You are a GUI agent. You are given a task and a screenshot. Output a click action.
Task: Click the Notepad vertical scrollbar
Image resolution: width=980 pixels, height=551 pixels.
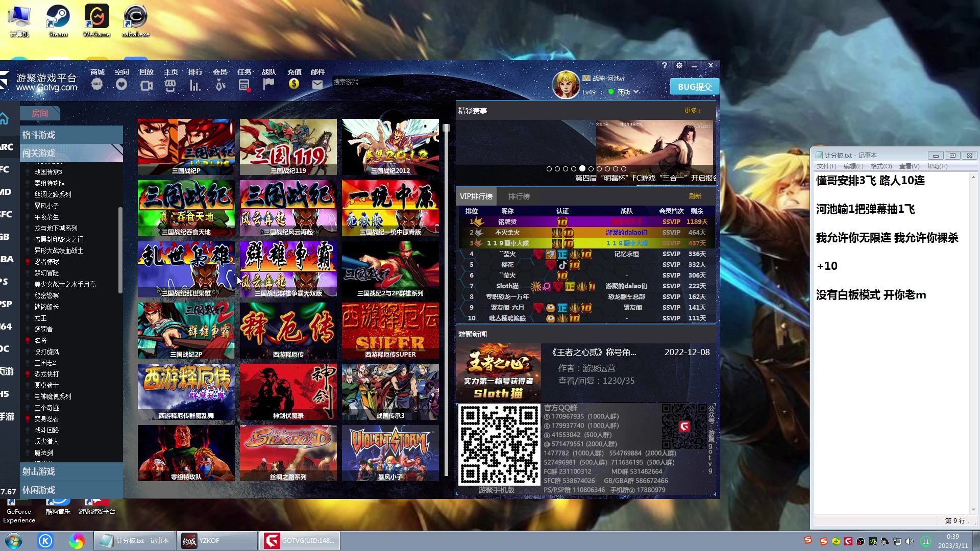pyautogui.click(x=973, y=343)
